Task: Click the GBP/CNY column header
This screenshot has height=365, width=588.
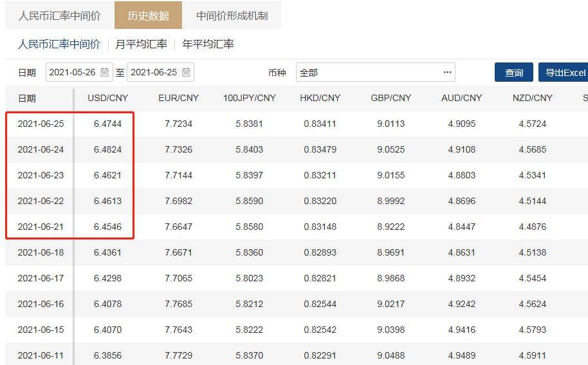Action: point(390,98)
